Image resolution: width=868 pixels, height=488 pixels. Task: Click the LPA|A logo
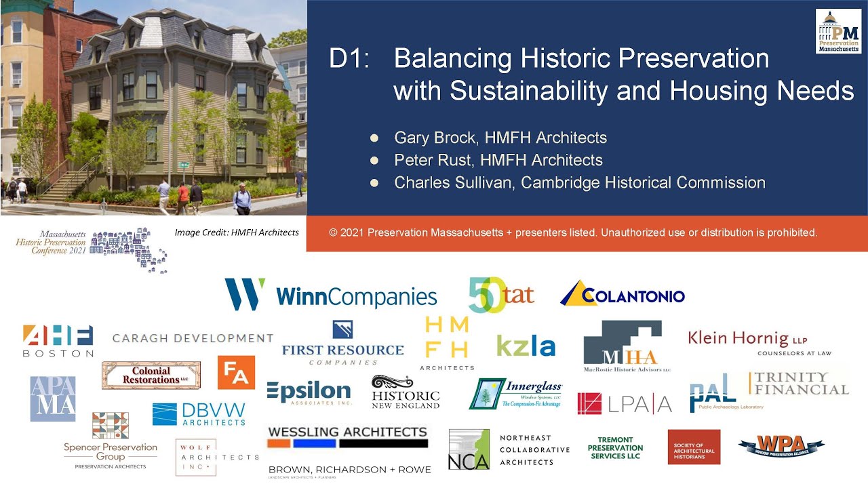pos(625,403)
